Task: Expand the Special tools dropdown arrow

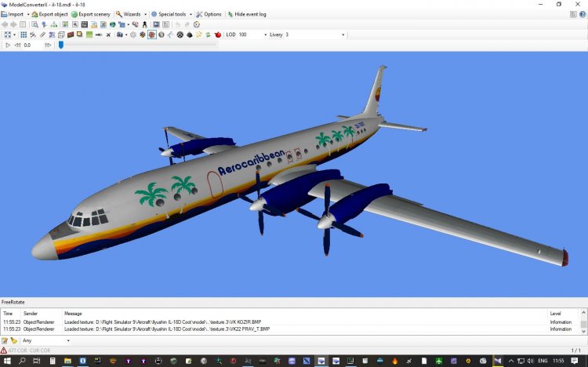Action: pos(191,14)
